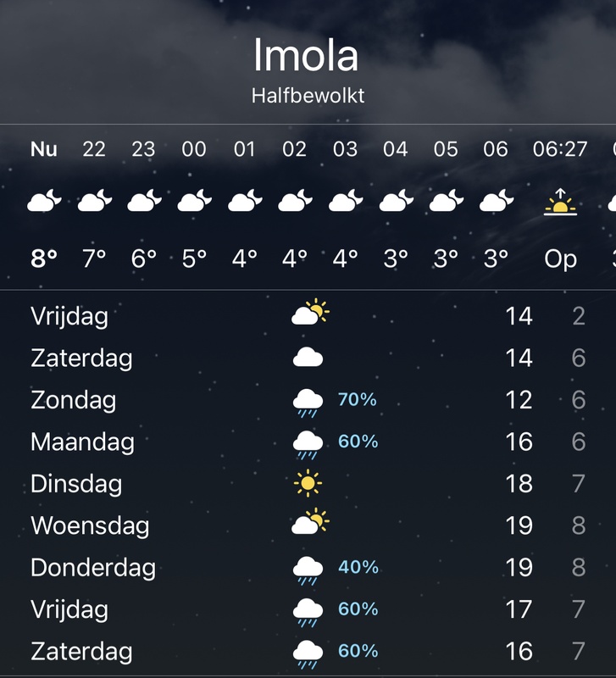Select the Imola city title
616x678 pixels.
point(306,55)
